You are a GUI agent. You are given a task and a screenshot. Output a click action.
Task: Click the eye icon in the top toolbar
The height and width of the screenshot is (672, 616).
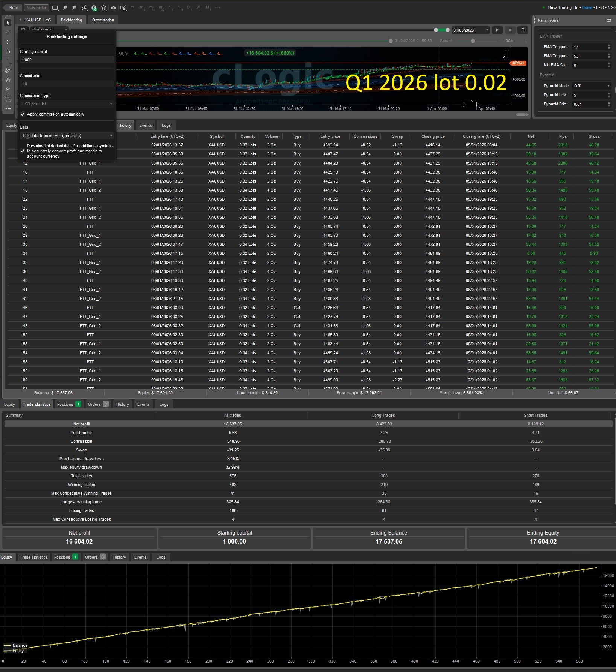point(113,8)
